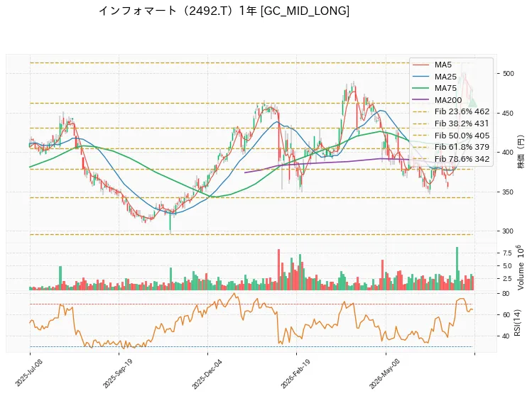Click the MA75 legend entry
This screenshot has height=396, width=532.
tap(435, 88)
